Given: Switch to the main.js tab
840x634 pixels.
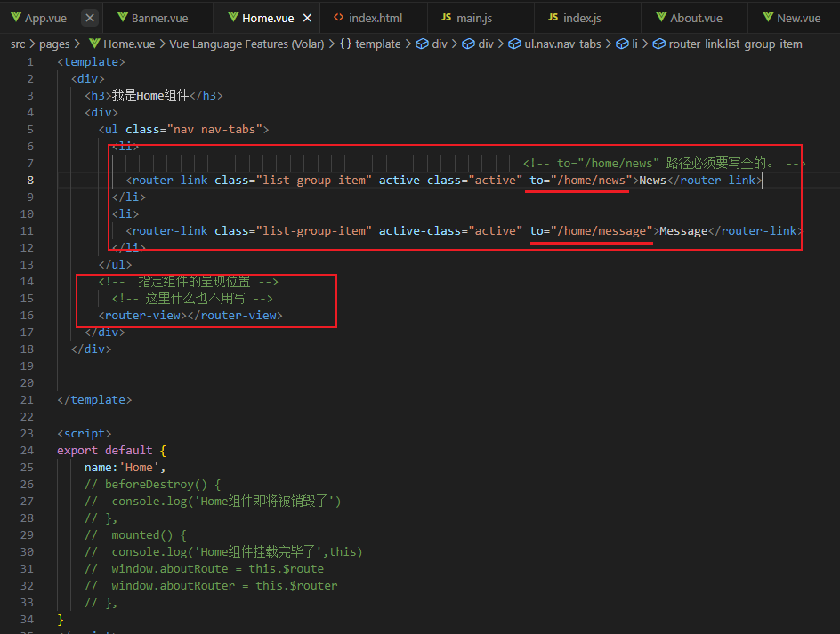Looking at the screenshot, I should point(474,18).
